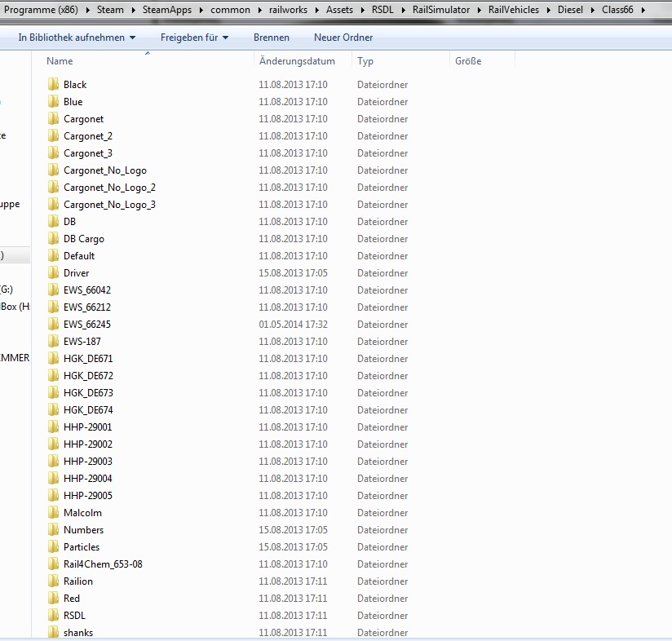The width and height of the screenshot is (672, 641).
Task: Sort by Änderungsdatum column header
Action: click(x=297, y=61)
